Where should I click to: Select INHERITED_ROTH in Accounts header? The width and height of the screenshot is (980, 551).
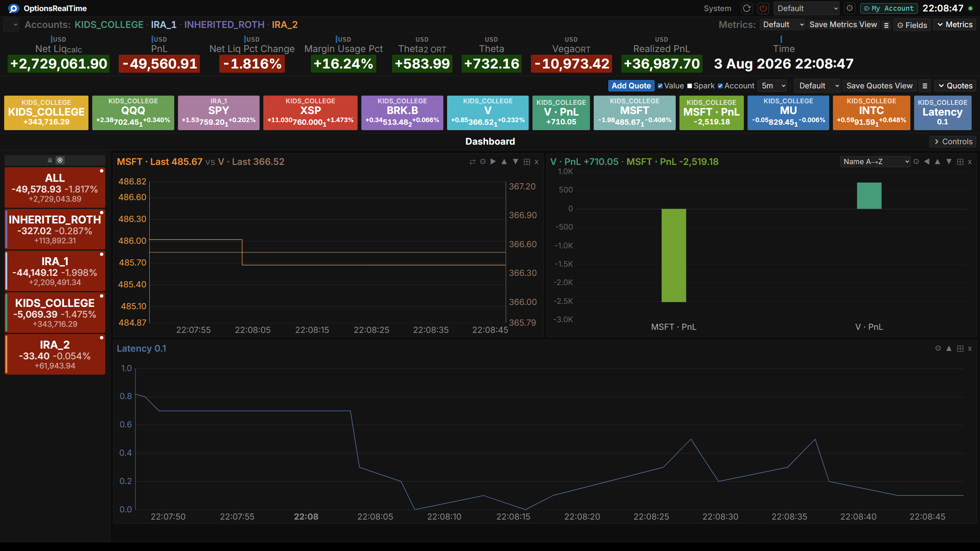224,25
